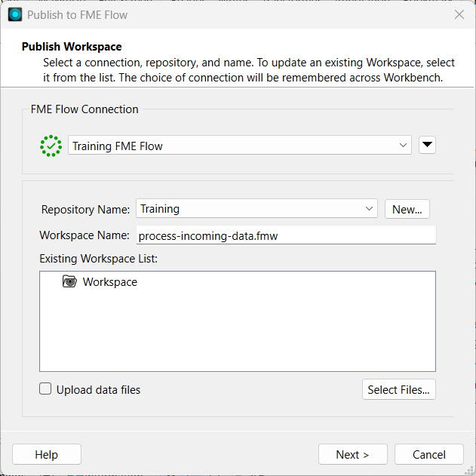Enable the Upload data files checkbox
This screenshot has width=476, height=476.
46,389
